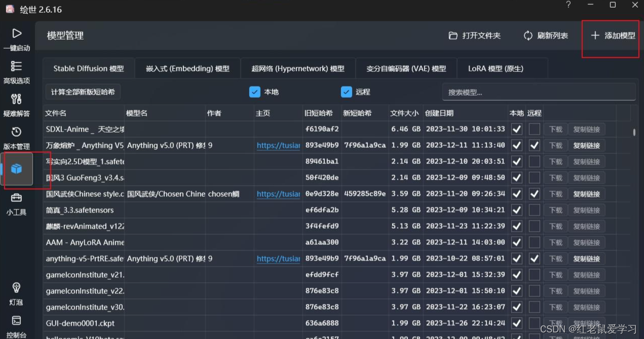This screenshot has width=644, height=339.
Task: Open tusiart link in 国风武侠 row
Action: pos(278,194)
